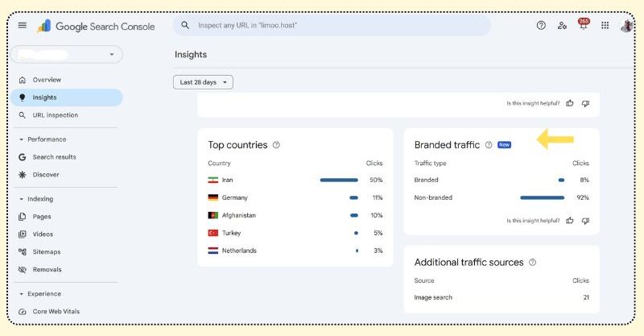Viewport: 644px width, 336px height.
Task: Open the Google apps grid
Action: click(605, 26)
